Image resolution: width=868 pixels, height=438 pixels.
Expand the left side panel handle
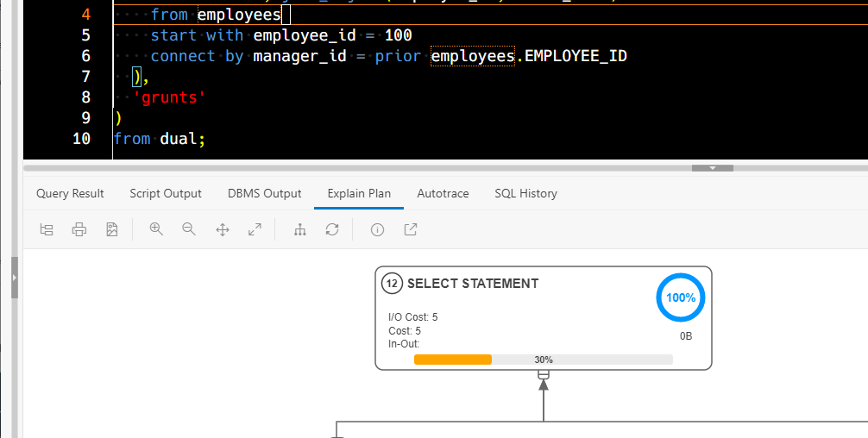click(15, 278)
